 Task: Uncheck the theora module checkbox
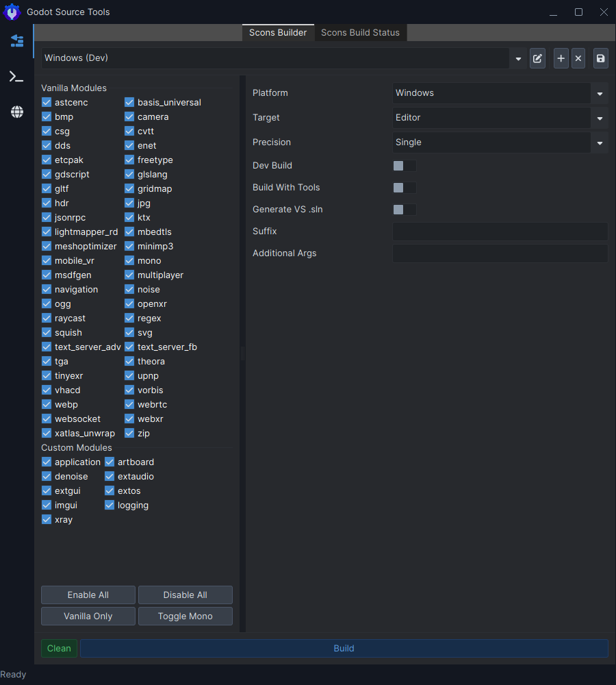point(129,361)
